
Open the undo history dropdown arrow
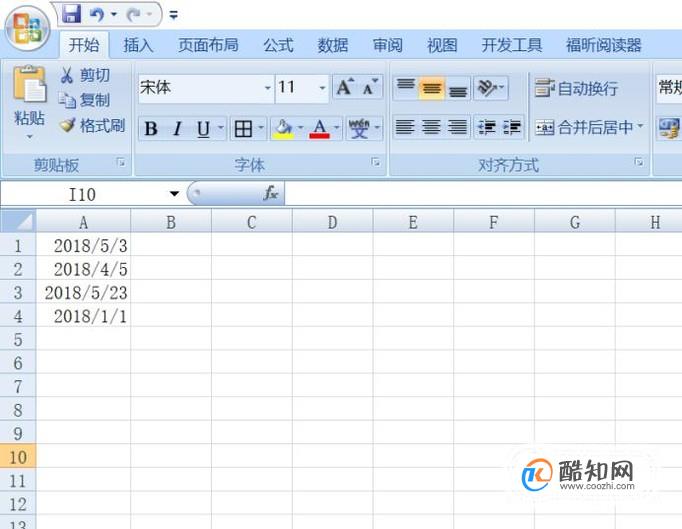tap(114, 15)
